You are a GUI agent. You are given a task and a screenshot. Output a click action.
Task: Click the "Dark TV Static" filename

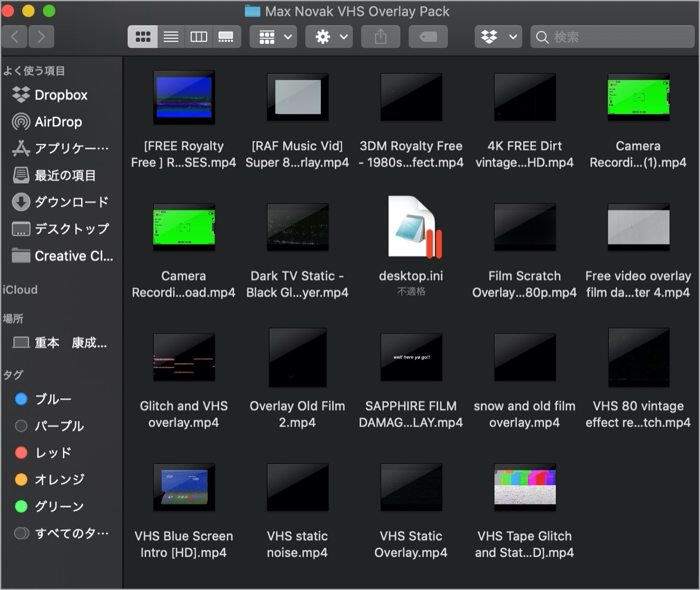297,284
